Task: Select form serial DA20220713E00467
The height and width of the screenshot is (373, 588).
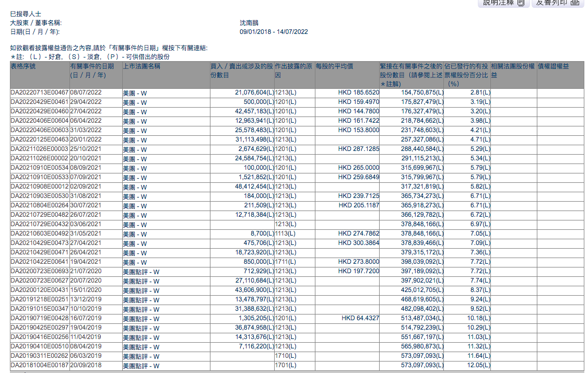Action: 39,92
